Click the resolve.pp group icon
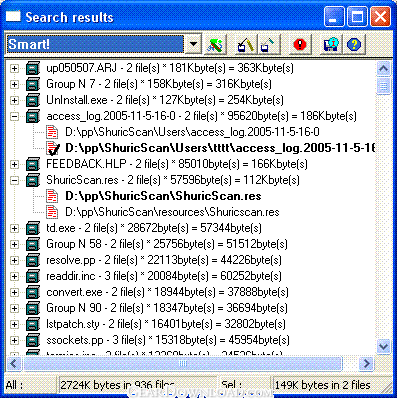Screen dimensions: 400x400 pyautogui.click(x=33, y=260)
